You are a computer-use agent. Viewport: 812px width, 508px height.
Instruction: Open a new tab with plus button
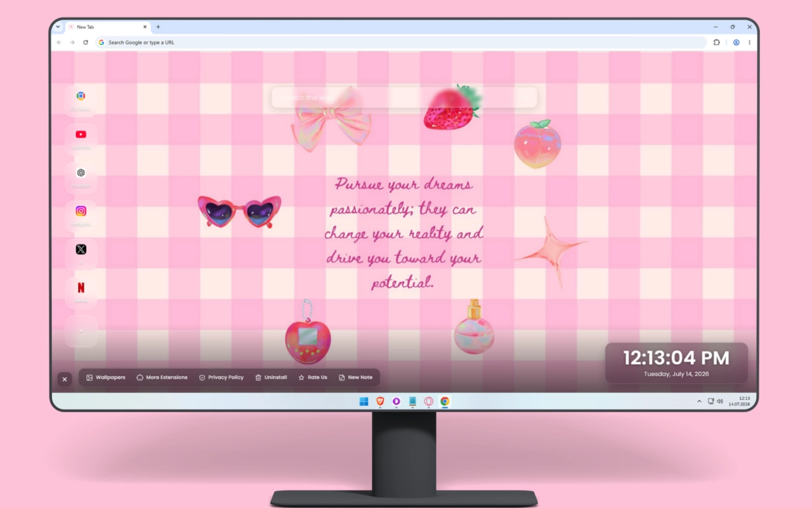coord(158,27)
